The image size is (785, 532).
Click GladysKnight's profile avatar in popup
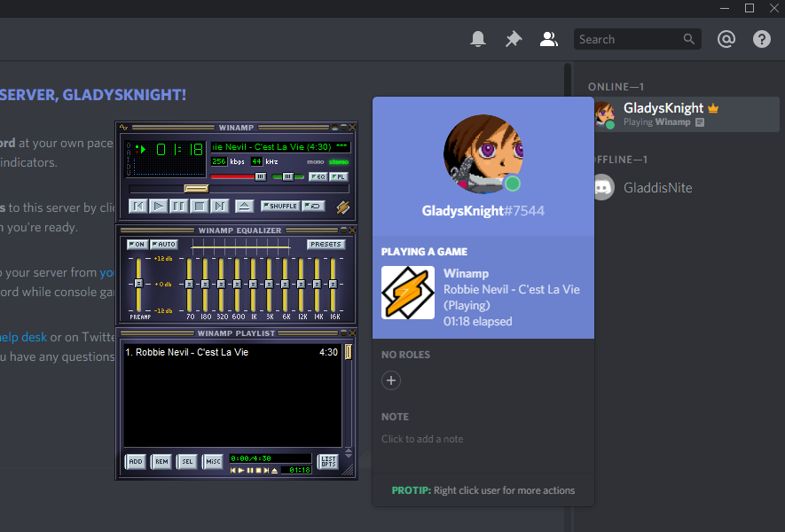pos(483,154)
